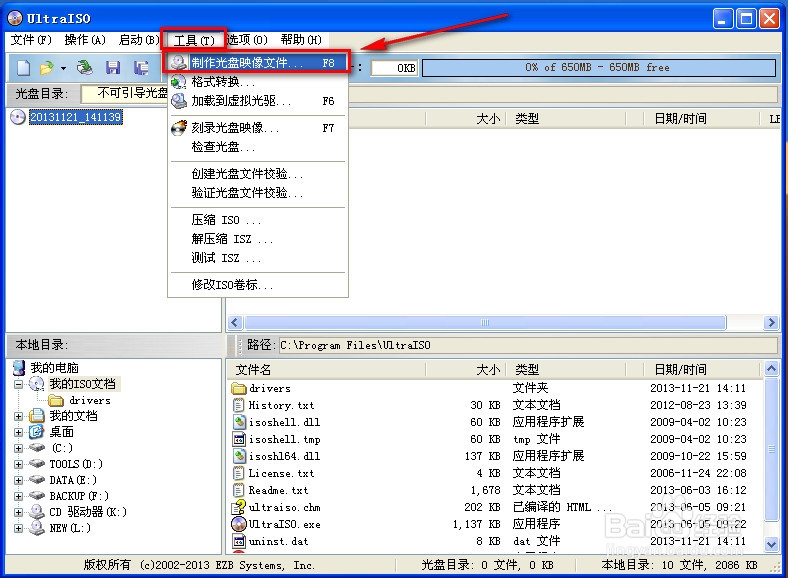The height and width of the screenshot is (578, 788).
Task: Select drivers folder in local tree
Action: 89,401
